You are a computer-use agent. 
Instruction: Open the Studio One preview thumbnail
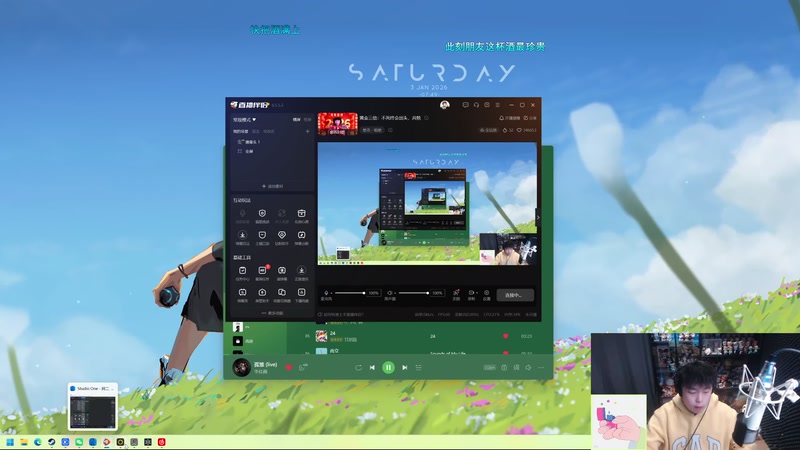92,407
